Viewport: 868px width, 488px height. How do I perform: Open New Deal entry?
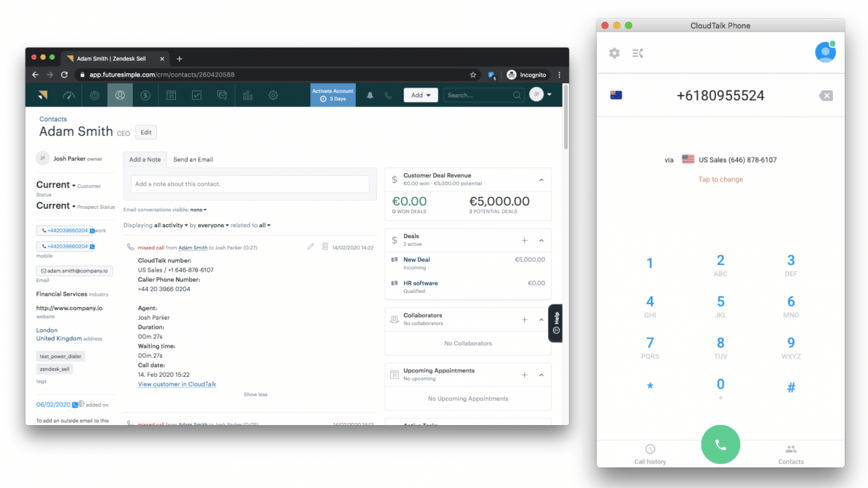[417, 260]
